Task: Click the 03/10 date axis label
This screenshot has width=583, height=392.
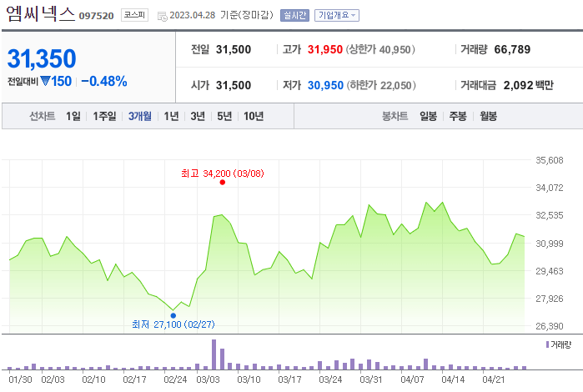Action: point(249,379)
